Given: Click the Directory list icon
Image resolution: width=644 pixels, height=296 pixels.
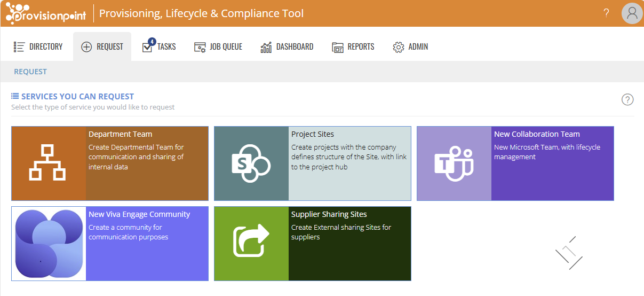Looking at the screenshot, I should 19,47.
